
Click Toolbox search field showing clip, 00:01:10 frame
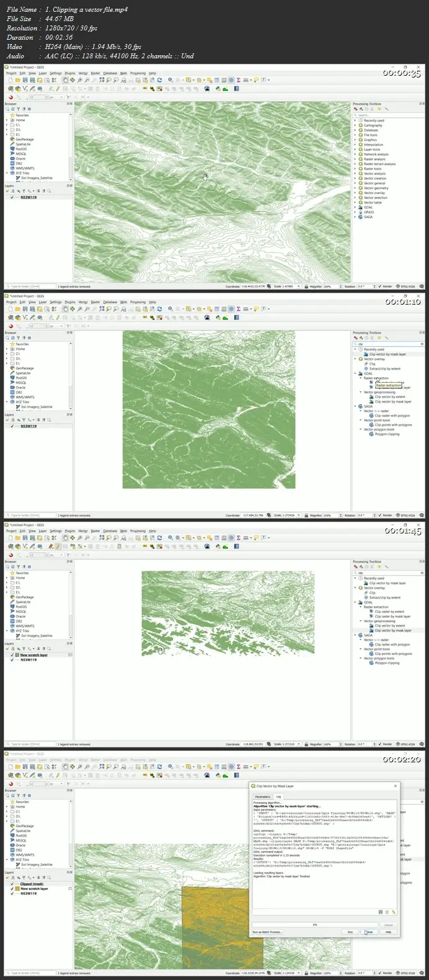click(x=388, y=344)
